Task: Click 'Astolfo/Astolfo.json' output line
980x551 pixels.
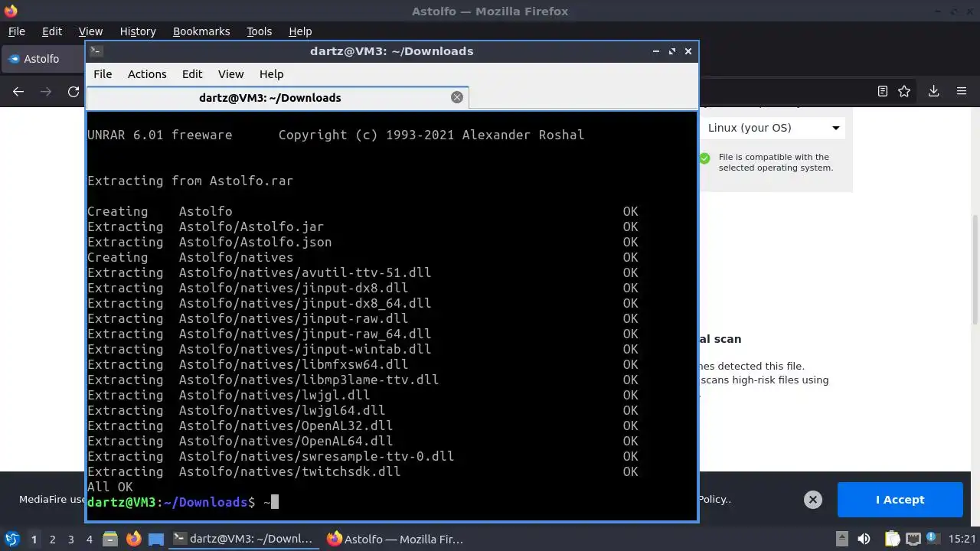Action: 255,242
